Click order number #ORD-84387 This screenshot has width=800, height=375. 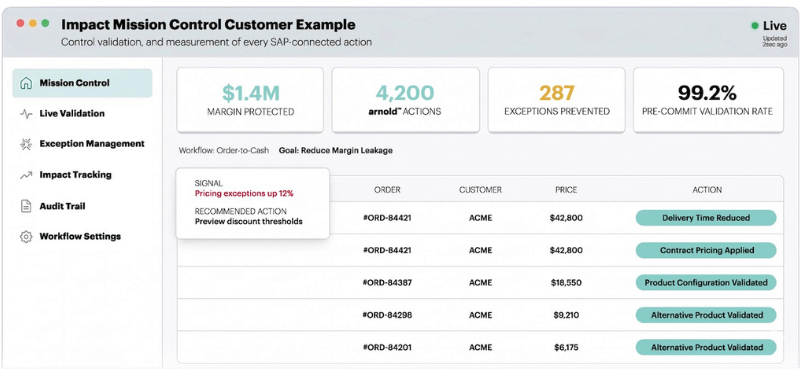[387, 283]
